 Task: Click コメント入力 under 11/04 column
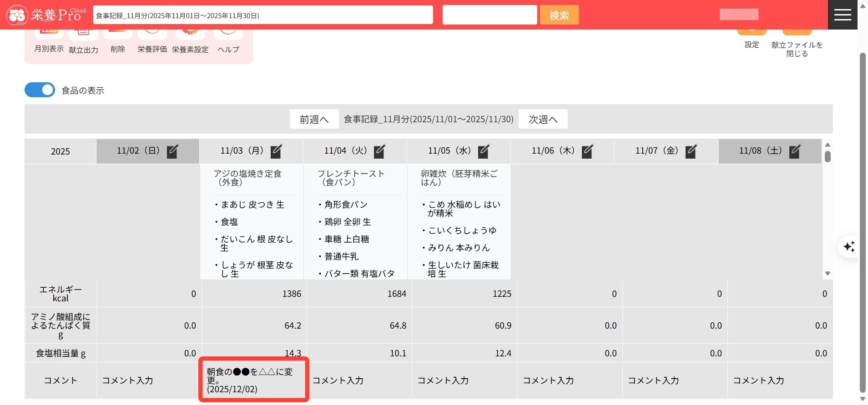pyautogui.click(x=338, y=380)
